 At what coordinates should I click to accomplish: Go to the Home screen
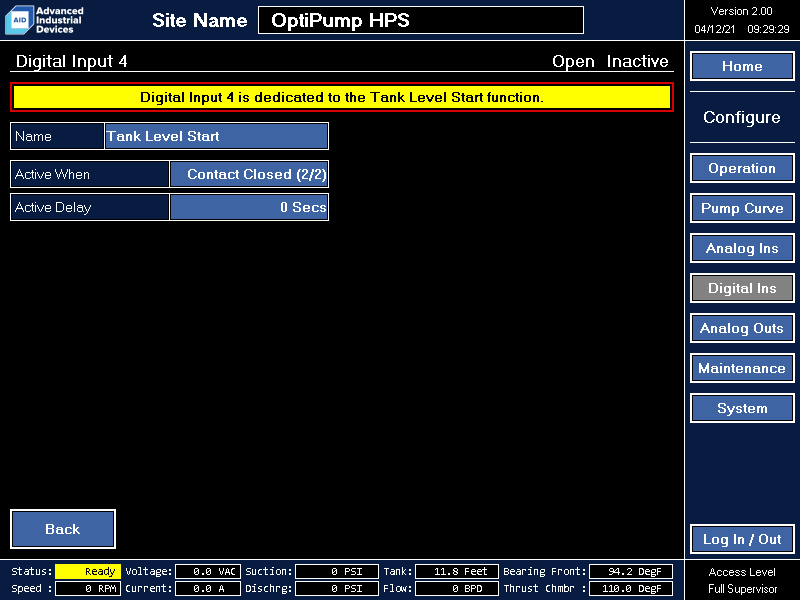tap(742, 66)
